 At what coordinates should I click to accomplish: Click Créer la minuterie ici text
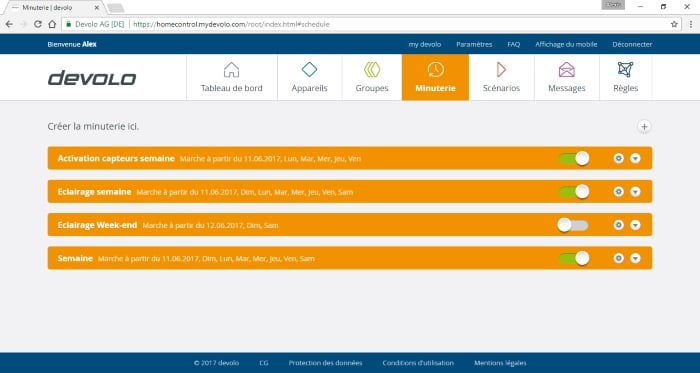coord(93,127)
